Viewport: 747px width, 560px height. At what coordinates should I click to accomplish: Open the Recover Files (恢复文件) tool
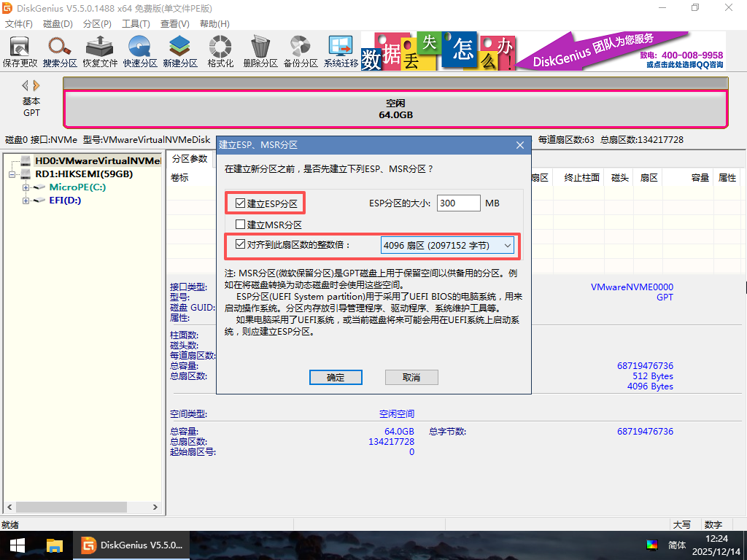(x=100, y=51)
